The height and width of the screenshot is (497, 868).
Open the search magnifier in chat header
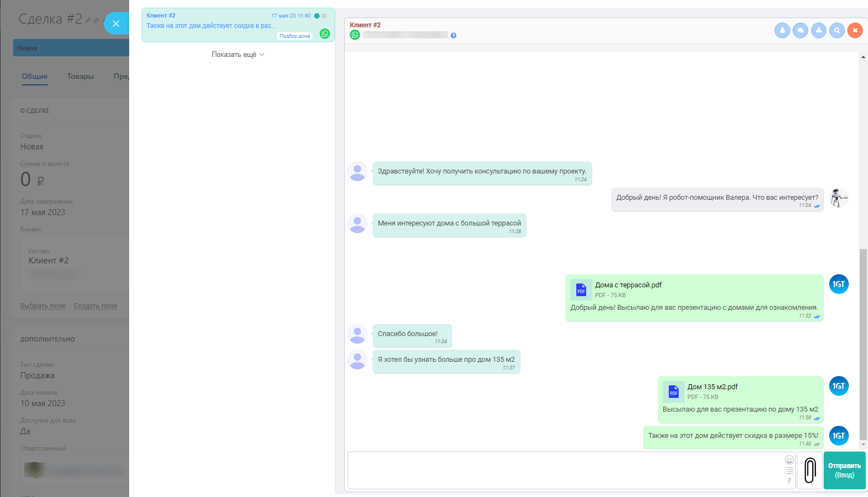tap(837, 31)
